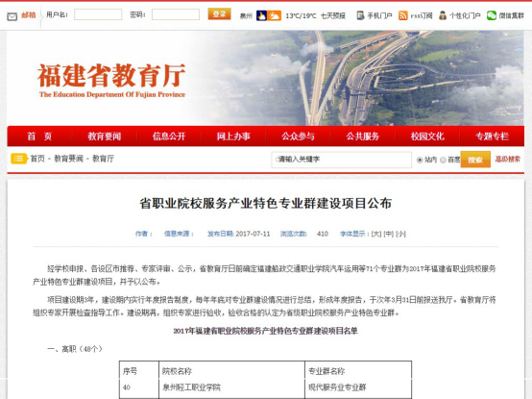532x399 pixels.
Task: Click the orange 搜索 search button
Action: 475,160
